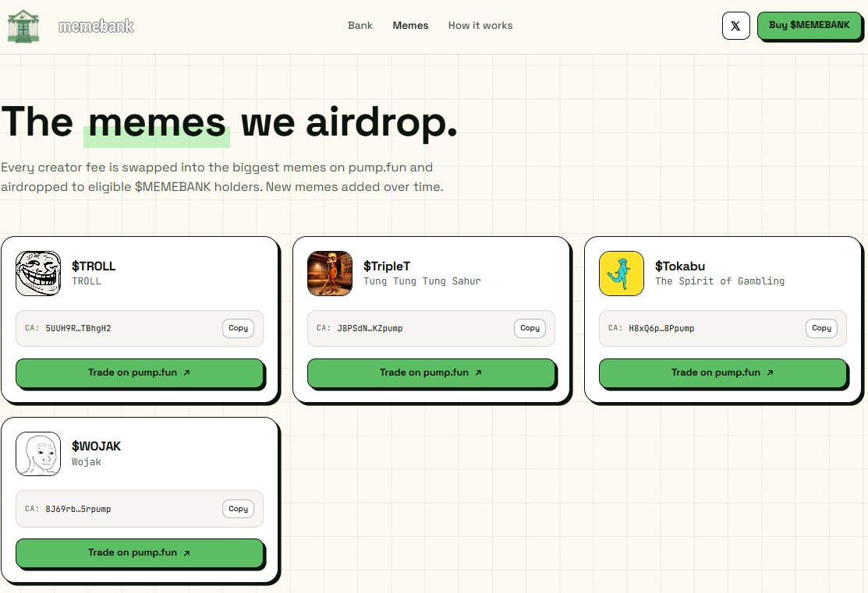The height and width of the screenshot is (593, 868).
Task: Click the $TROLL token title
Action: click(94, 266)
